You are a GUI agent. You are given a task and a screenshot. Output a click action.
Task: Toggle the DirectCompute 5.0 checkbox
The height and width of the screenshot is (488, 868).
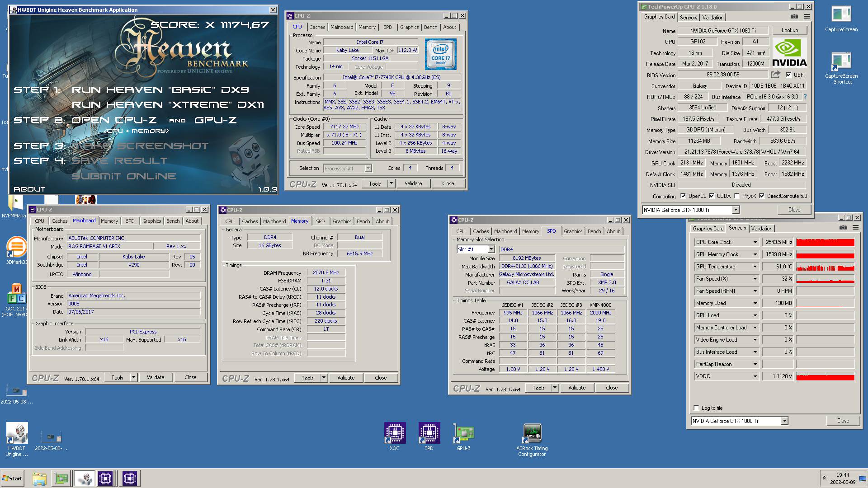[762, 196]
